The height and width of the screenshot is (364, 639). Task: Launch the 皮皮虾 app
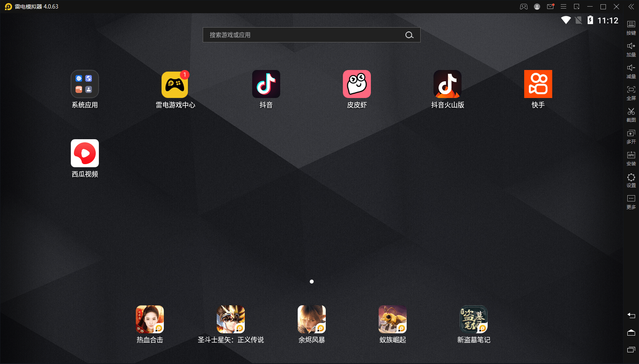tap(357, 84)
